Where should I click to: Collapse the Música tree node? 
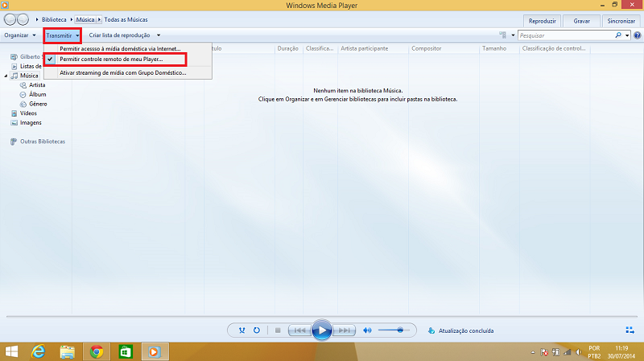pos(6,76)
